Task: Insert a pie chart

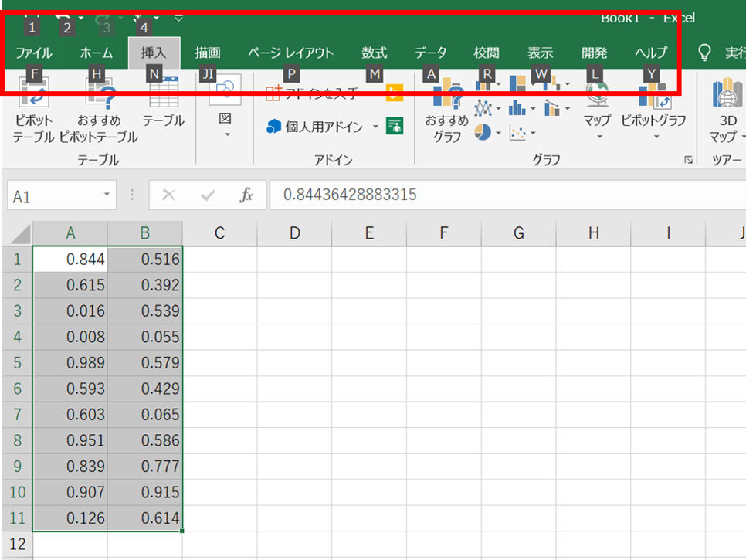Action: [483, 132]
